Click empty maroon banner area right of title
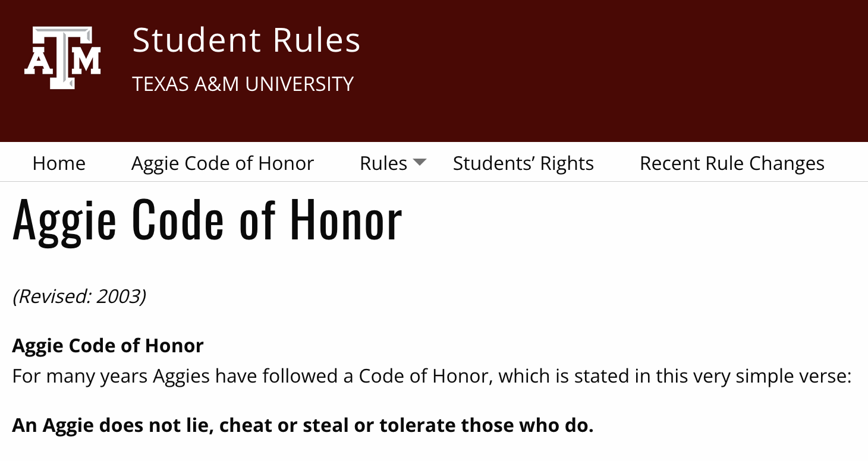Image resolution: width=868 pixels, height=461 pixels. [624, 65]
